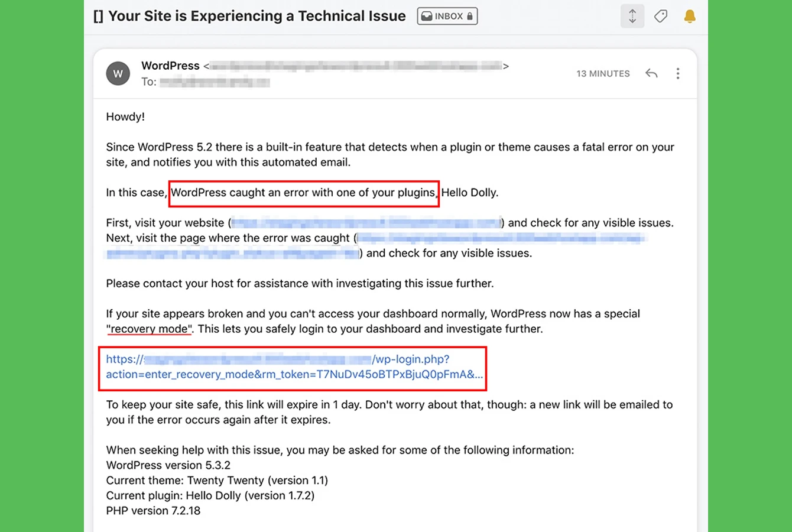This screenshot has height=532, width=792.
Task: Click the "PHP version 7.2.18" line
Action: 153,511
